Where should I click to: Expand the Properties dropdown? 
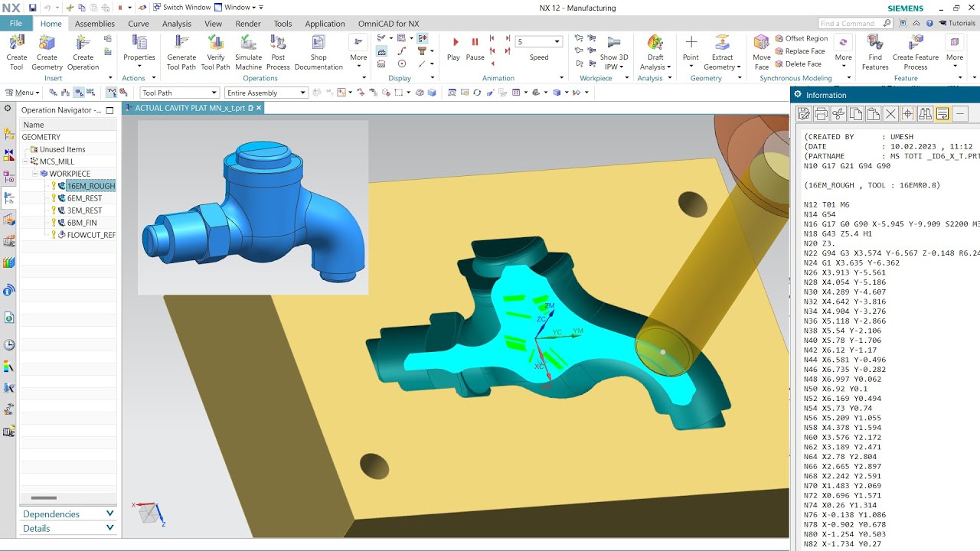(x=139, y=67)
